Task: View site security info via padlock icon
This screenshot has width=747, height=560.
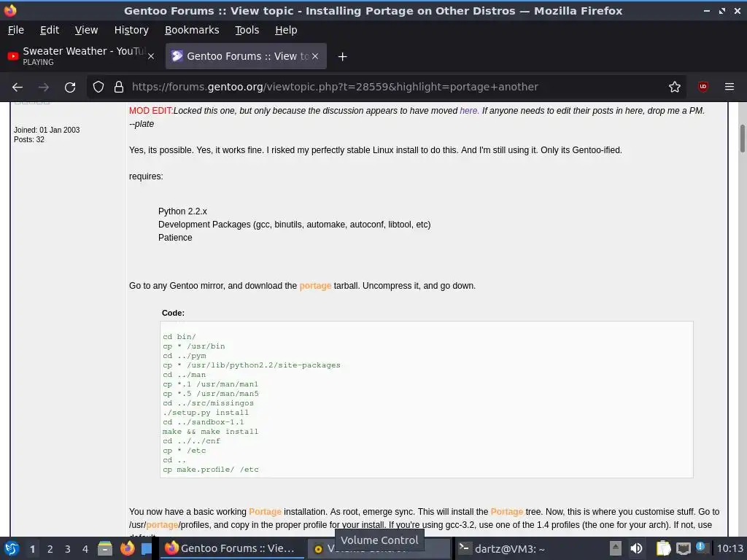Action: point(119,87)
